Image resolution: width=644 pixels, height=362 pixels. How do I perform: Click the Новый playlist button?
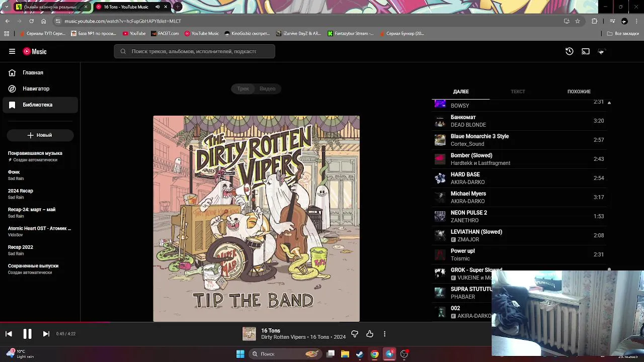pyautogui.click(x=40, y=135)
